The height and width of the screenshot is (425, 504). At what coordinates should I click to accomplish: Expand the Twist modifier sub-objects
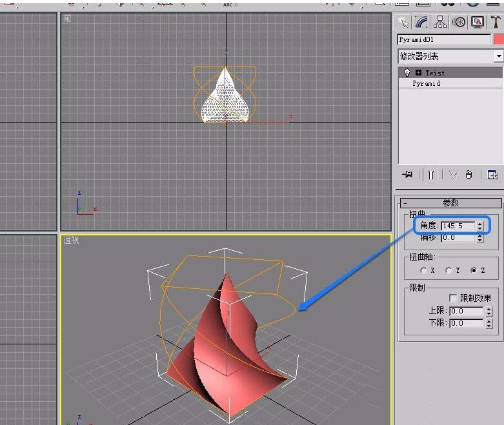[x=418, y=73]
